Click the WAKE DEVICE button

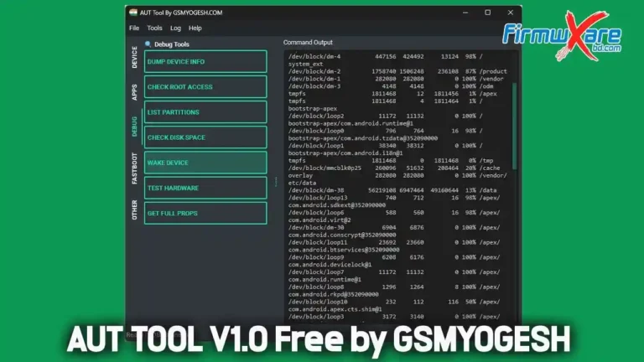[205, 163]
